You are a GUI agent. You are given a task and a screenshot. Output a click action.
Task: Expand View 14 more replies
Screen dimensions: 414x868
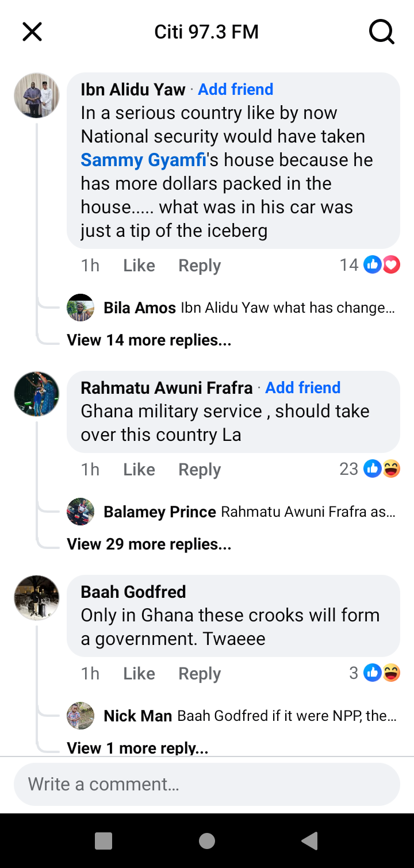[x=149, y=340]
